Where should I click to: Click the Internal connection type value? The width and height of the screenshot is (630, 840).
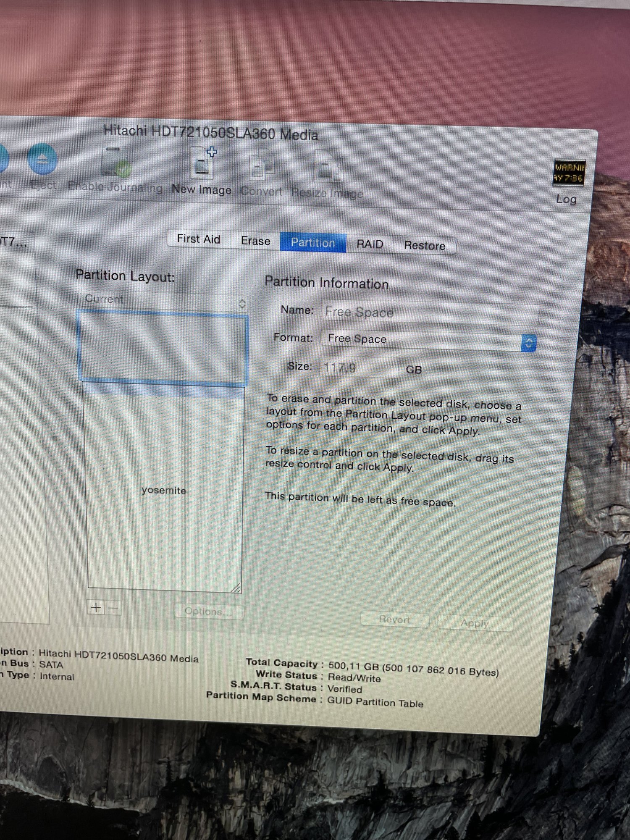pyautogui.click(x=57, y=676)
